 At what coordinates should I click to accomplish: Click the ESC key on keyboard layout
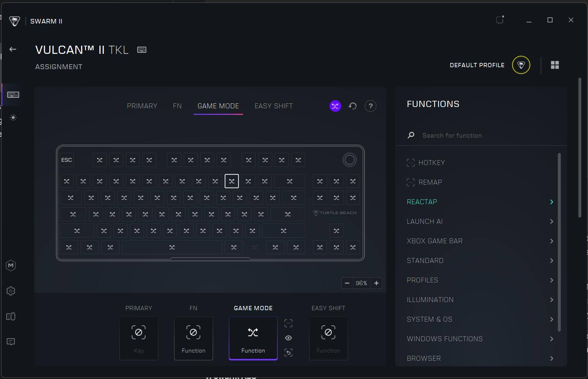coord(66,160)
